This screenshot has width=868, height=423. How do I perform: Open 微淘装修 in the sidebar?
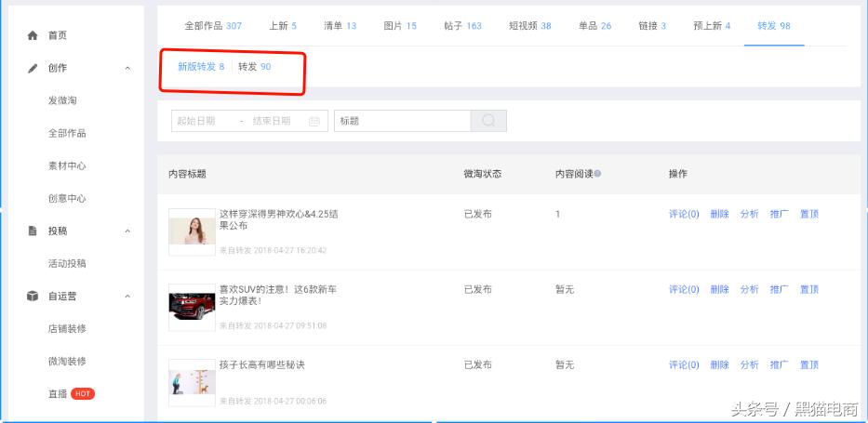[x=67, y=362]
